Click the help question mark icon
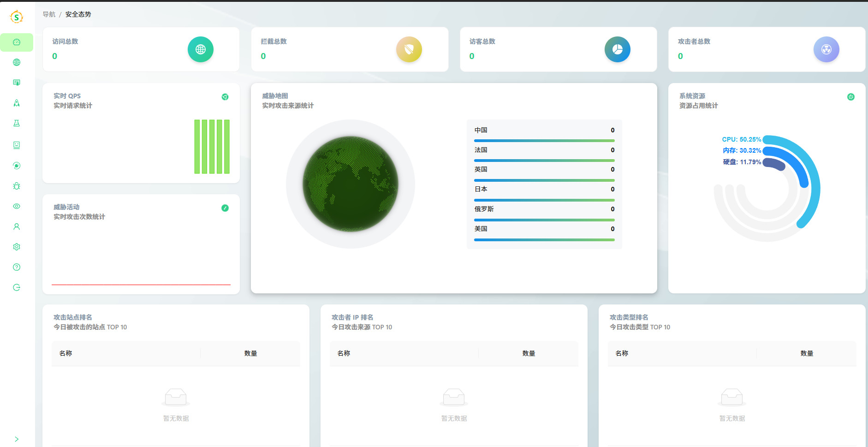Viewport: 868px width, 447px height. coord(17,267)
